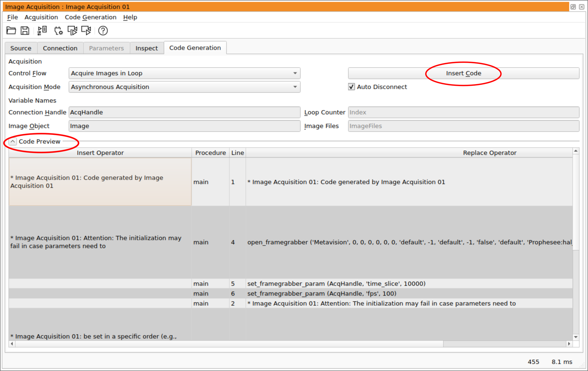
Task: Collapse the Code Preview section
Action: tap(13, 141)
